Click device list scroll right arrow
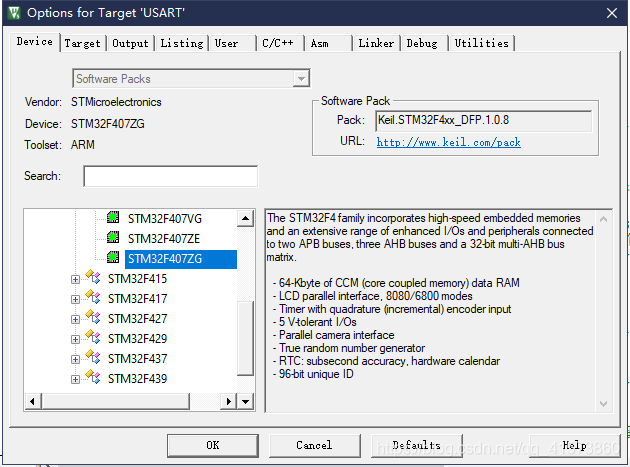Viewport: 630px width, 467px height. coord(229,401)
